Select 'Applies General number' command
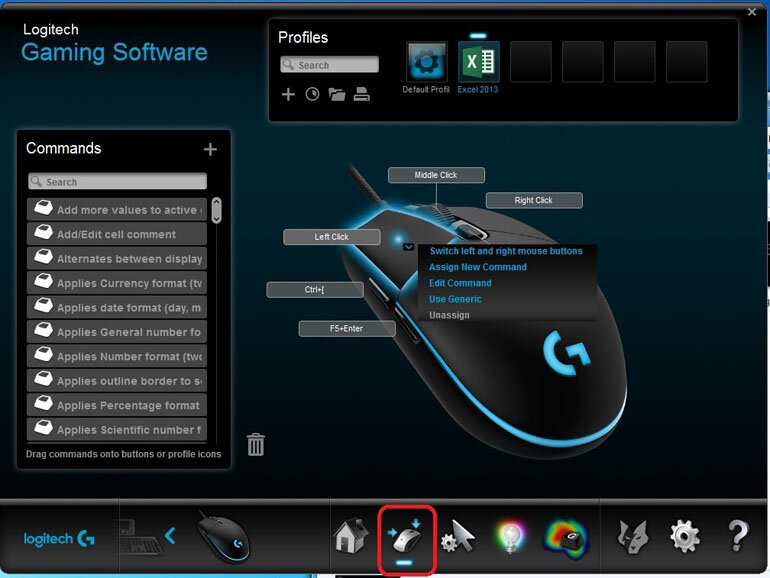Viewport: 770px width, 578px height. [117, 331]
